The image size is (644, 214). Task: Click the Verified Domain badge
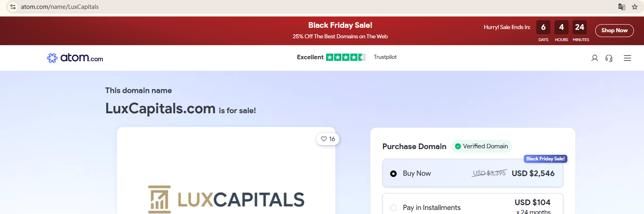(481, 146)
